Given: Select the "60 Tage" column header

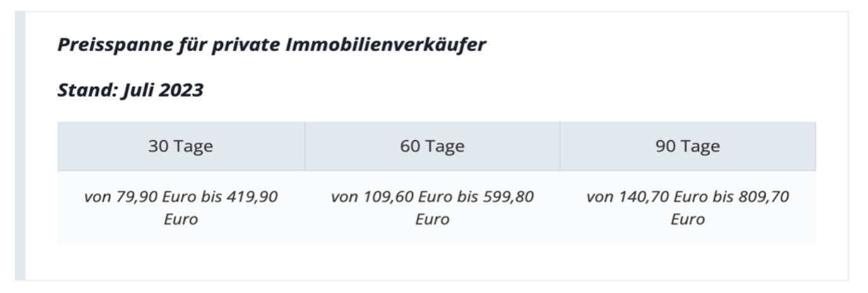Looking at the screenshot, I should [432, 146].
